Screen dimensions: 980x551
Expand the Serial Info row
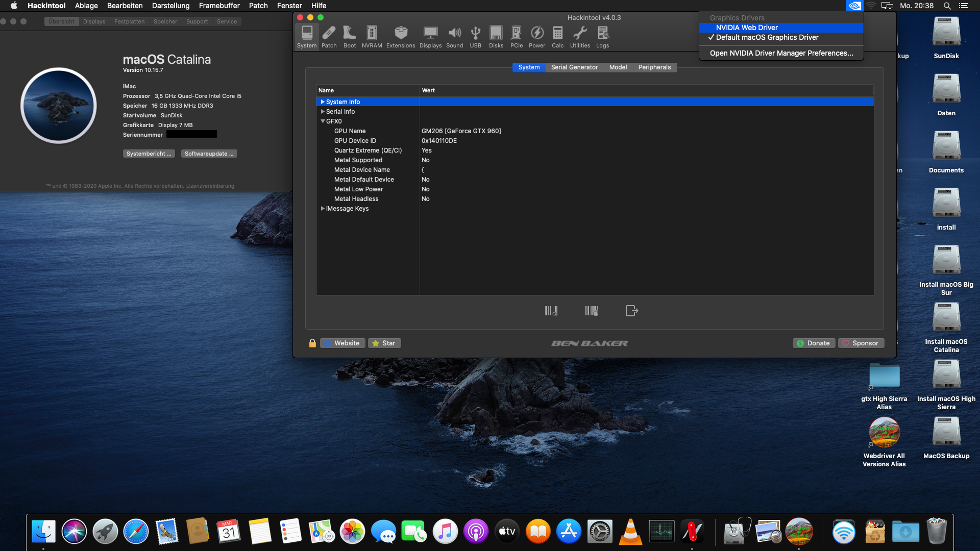tap(323, 112)
